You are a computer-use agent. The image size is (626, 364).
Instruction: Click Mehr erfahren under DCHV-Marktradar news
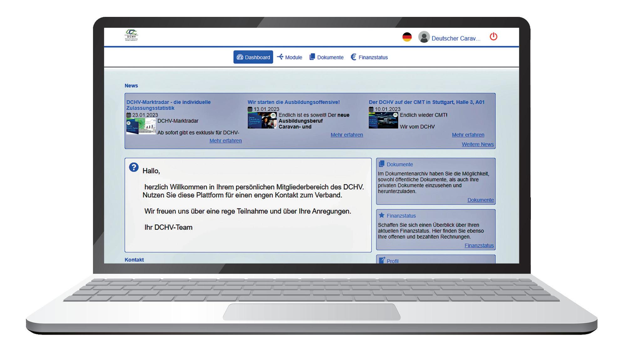(225, 141)
